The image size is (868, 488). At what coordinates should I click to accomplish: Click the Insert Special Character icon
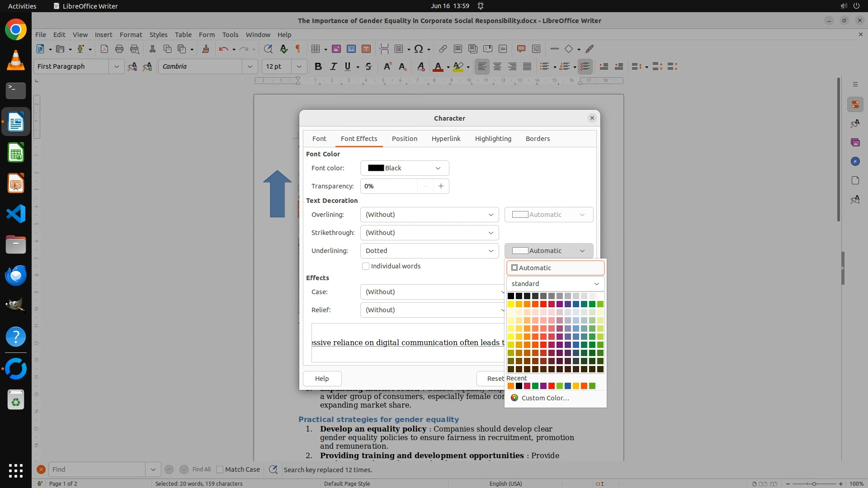pyautogui.click(x=419, y=49)
